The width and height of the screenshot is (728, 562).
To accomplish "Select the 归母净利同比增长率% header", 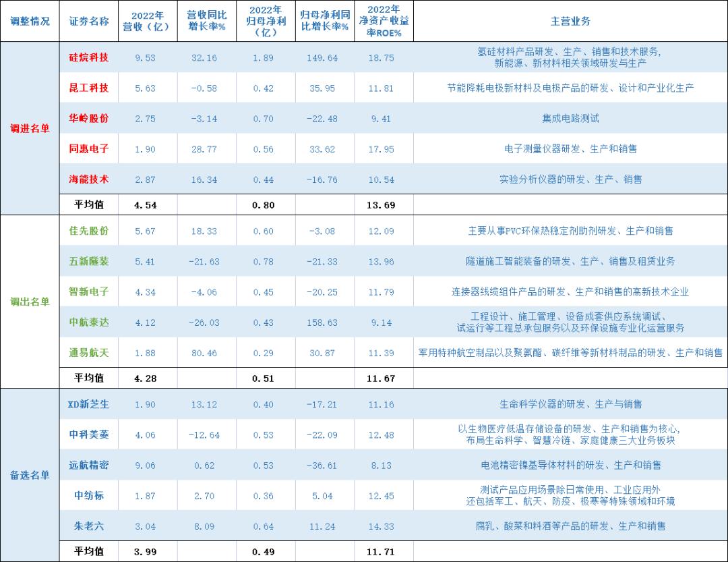I will (324, 21).
